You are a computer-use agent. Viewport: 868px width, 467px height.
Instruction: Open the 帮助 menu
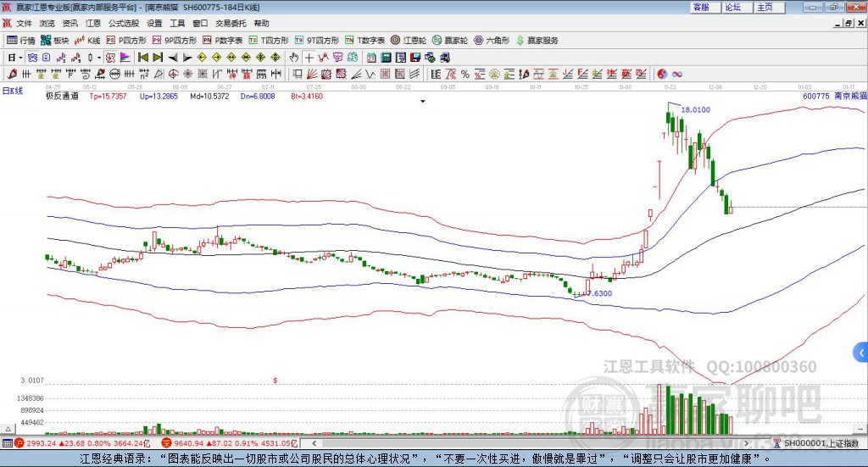click(x=261, y=23)
